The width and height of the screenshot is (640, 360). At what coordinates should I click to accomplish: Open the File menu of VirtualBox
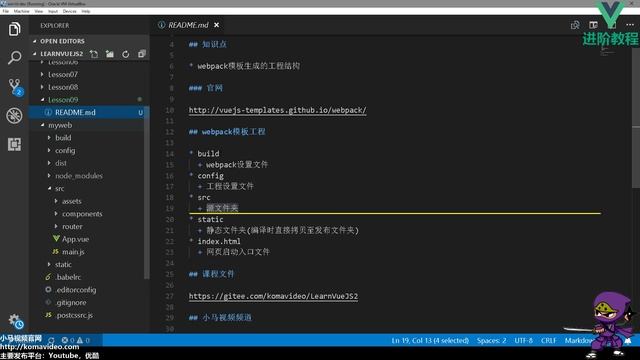[x=6, y=11]
